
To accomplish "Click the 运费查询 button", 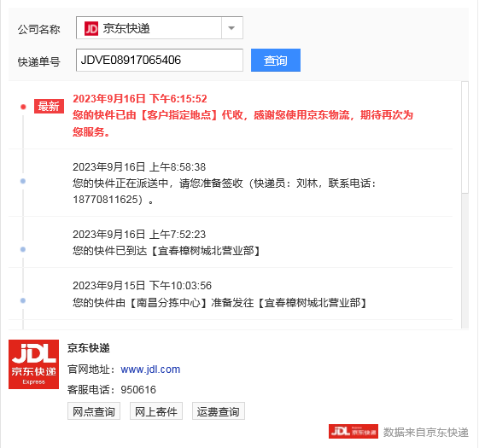I will 219,411.
